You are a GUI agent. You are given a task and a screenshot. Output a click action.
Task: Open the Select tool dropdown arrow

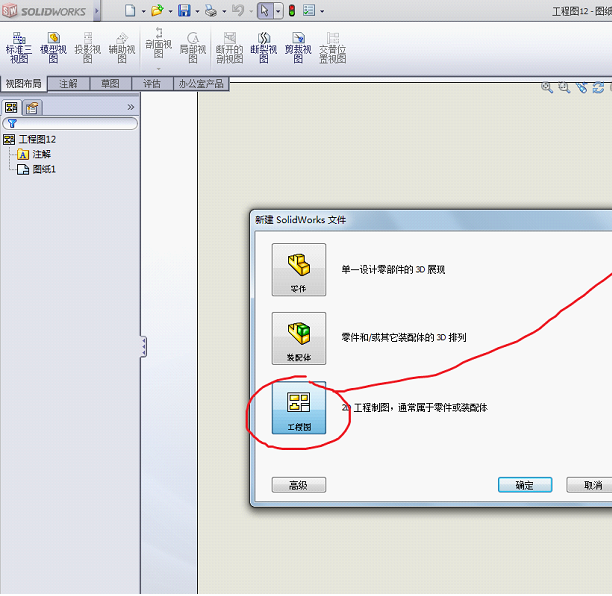pos(278,11)
